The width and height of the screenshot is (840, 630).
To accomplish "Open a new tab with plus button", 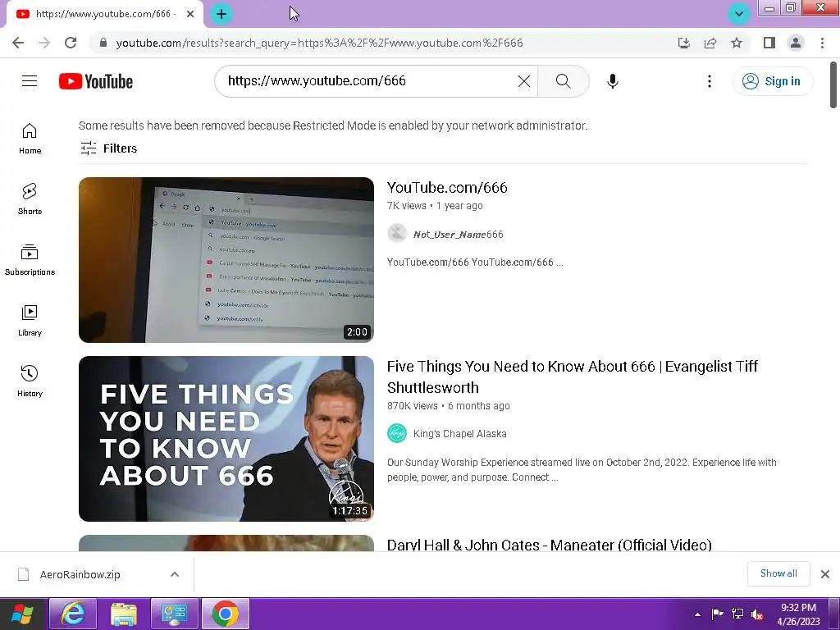I will coord(221,14).
